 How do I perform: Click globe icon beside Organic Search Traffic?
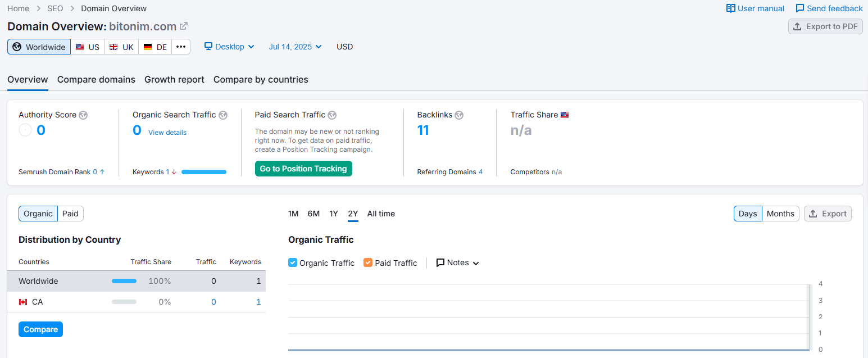[223, 115]
